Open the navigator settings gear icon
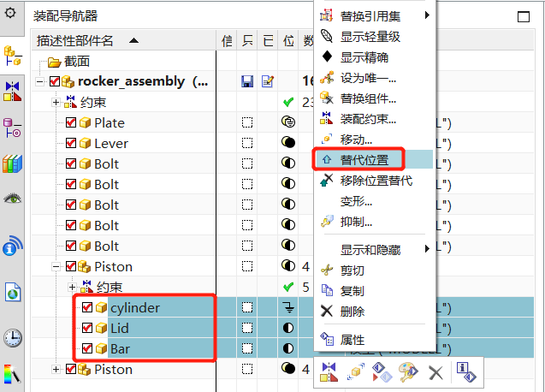 coord(12,16)
